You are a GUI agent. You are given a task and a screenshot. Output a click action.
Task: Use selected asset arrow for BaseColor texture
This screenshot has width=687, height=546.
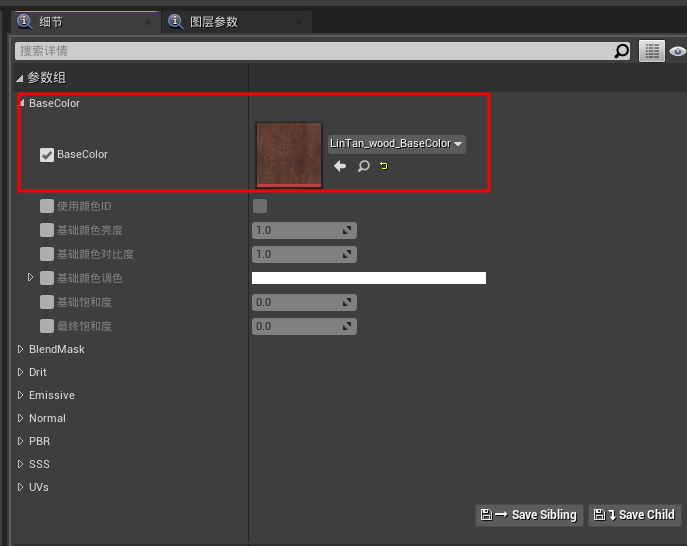click(x=340, y=166)
